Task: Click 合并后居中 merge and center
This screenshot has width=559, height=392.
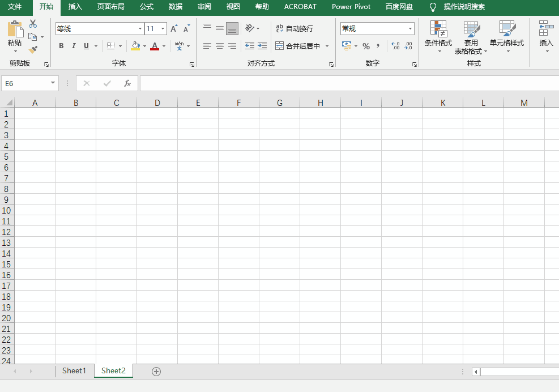Action: (x=298, y=46)
